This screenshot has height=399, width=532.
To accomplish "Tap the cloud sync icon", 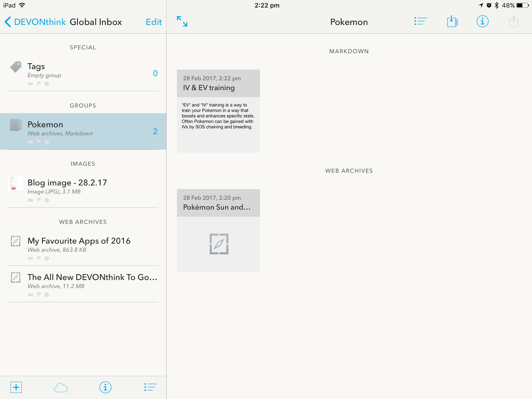I will [61, 388].
